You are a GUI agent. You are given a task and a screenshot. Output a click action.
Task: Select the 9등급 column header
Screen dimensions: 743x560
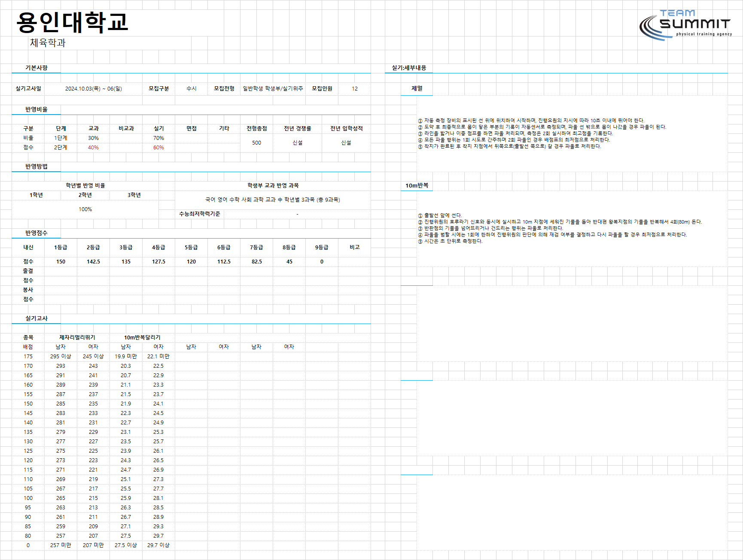[x=322, y=247]
